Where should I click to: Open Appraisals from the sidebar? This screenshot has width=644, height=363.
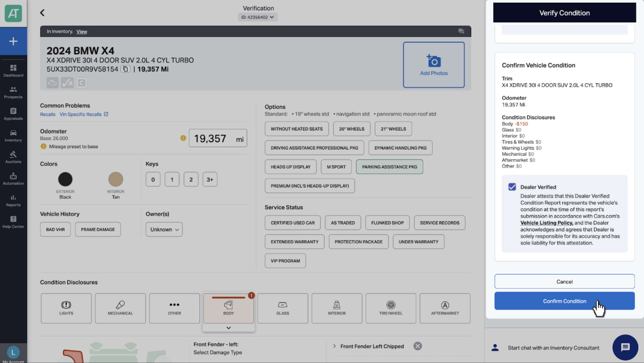click(13, 114)
